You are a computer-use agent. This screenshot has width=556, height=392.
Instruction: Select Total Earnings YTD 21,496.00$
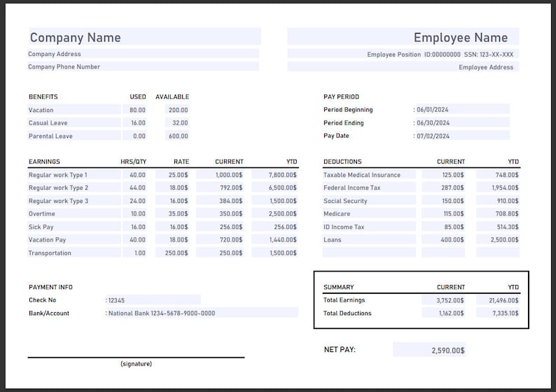click(498, 300)
